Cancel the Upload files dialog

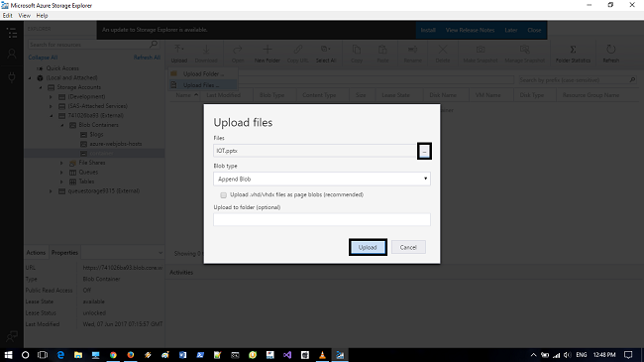click(x=408, y=247)
